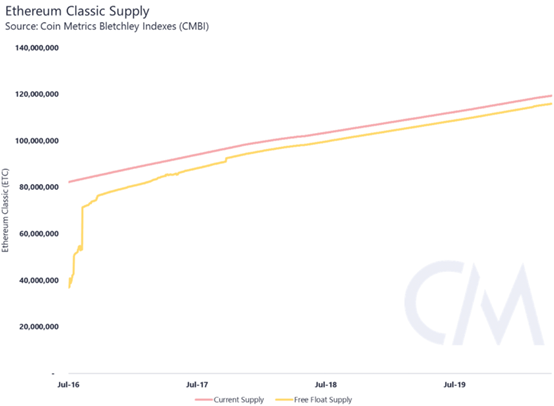
Task: Click the Ethereum Classic Supply chart title
Action: pyautogui.click(x=77, y=11)
